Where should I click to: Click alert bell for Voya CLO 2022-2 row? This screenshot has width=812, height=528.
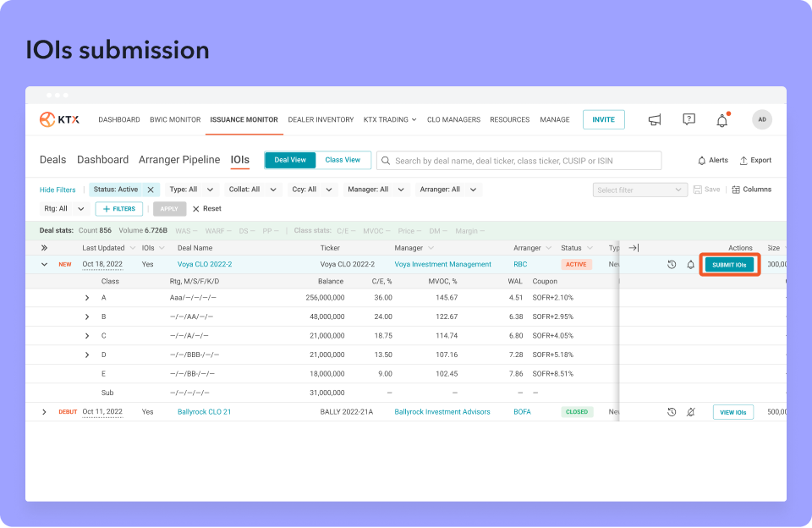[x=690, y=265]
